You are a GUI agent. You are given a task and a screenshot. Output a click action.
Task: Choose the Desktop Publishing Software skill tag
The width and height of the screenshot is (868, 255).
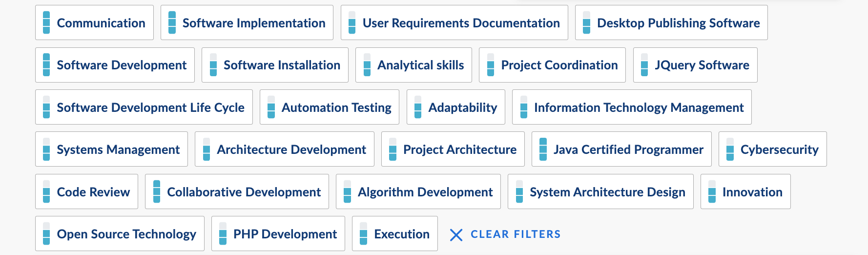678,23
